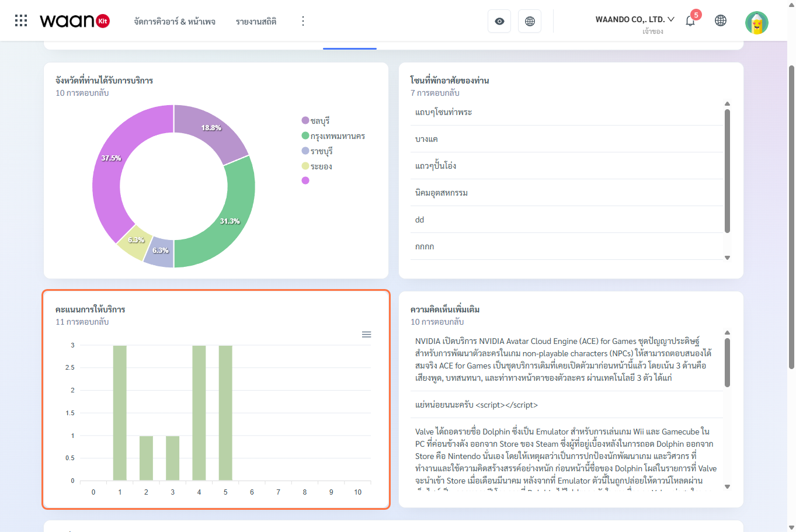Image resolution: width=796 pixels, height=532 pixels.
Task: Click the bar for score 5
Action: point(225,413)
